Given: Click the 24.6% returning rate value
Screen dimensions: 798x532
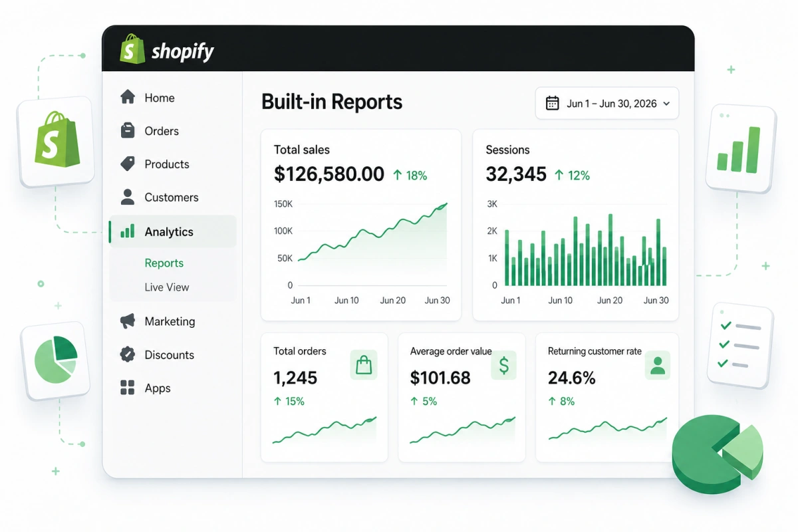Looking at the screenshot, I should 572,378.
